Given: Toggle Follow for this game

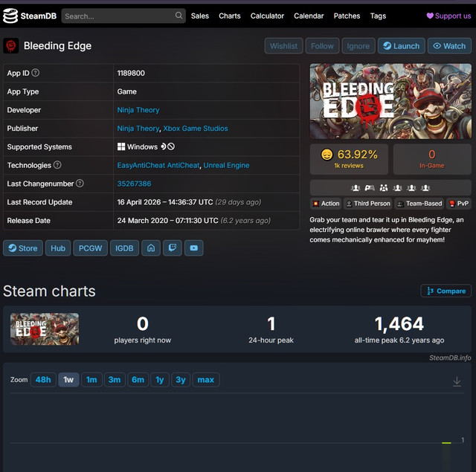Looking at the screenshot, I should [322, 46].
